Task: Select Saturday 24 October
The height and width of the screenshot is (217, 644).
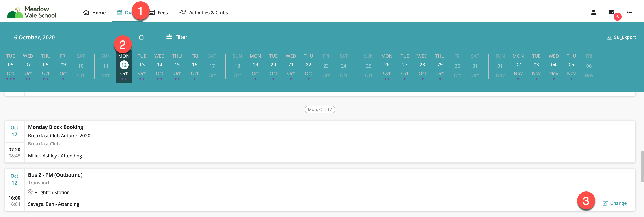Action: tap(344, 66)
